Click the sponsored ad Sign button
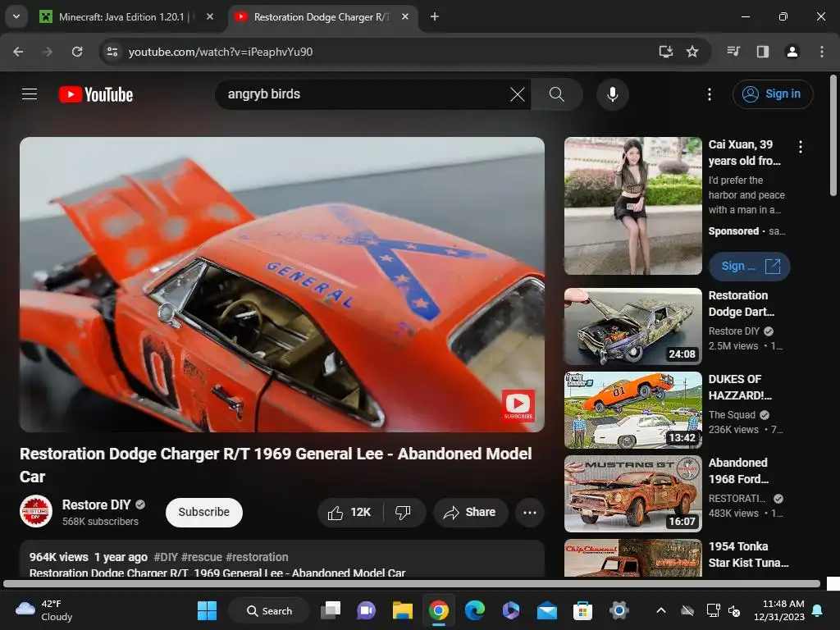Viewport: 840px width, 630px height. [750, 267]
